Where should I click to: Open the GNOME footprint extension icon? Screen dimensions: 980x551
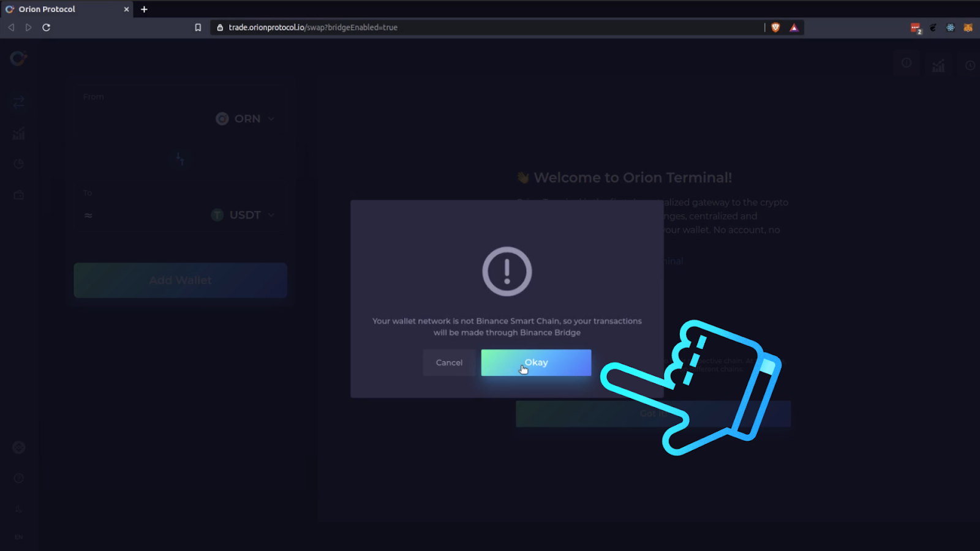(x=933, y=28)
